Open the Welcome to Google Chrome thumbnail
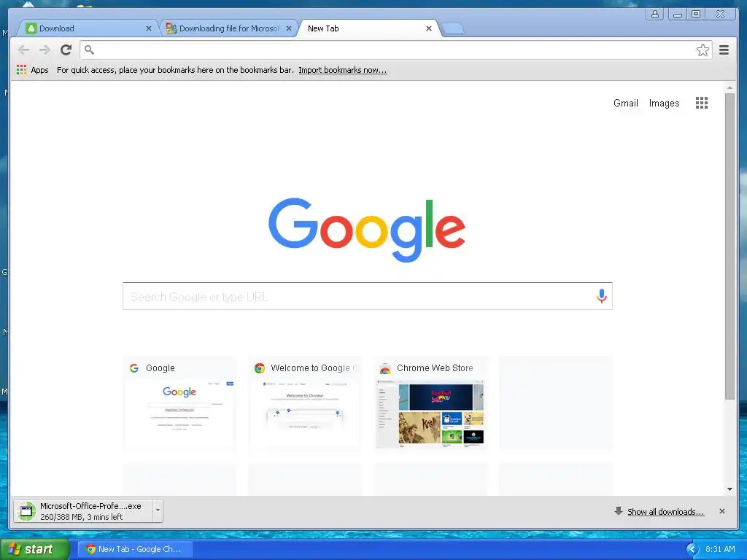 click(x=305, y=403)
